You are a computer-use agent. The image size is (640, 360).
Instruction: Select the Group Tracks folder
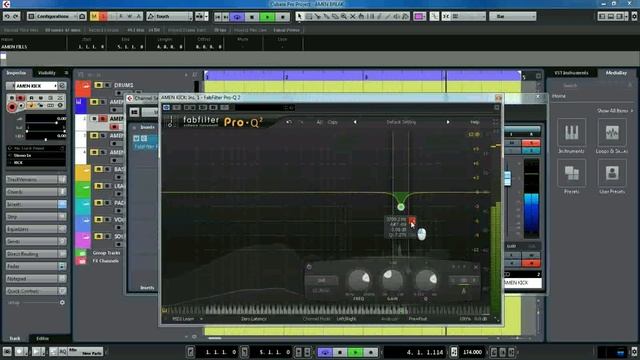tap(107, 253)
